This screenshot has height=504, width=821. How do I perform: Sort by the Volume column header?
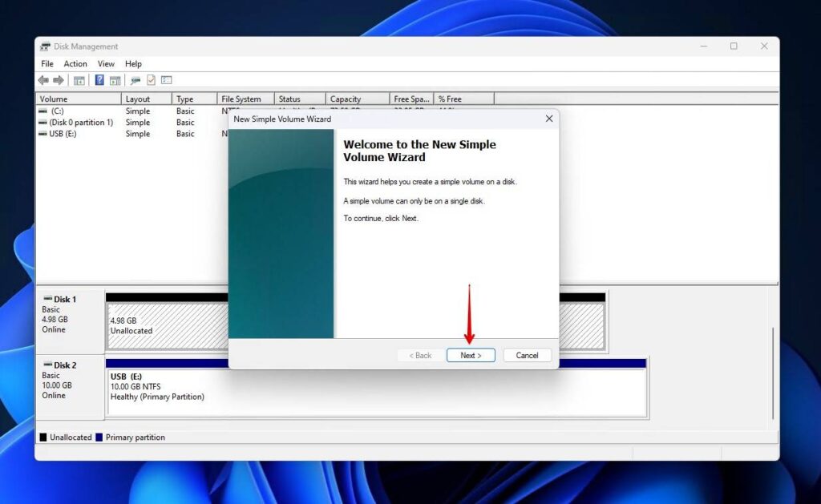coord(79,99)
